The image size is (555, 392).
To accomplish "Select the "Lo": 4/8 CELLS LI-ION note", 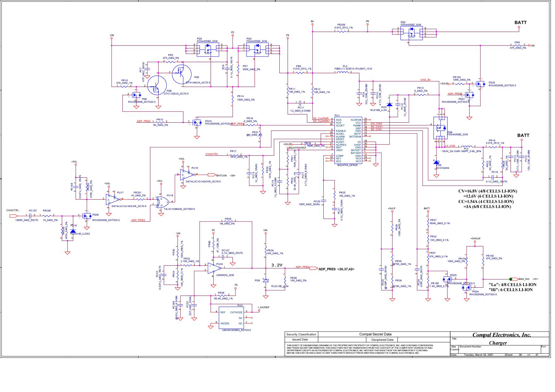I will (x=513, y=285).
